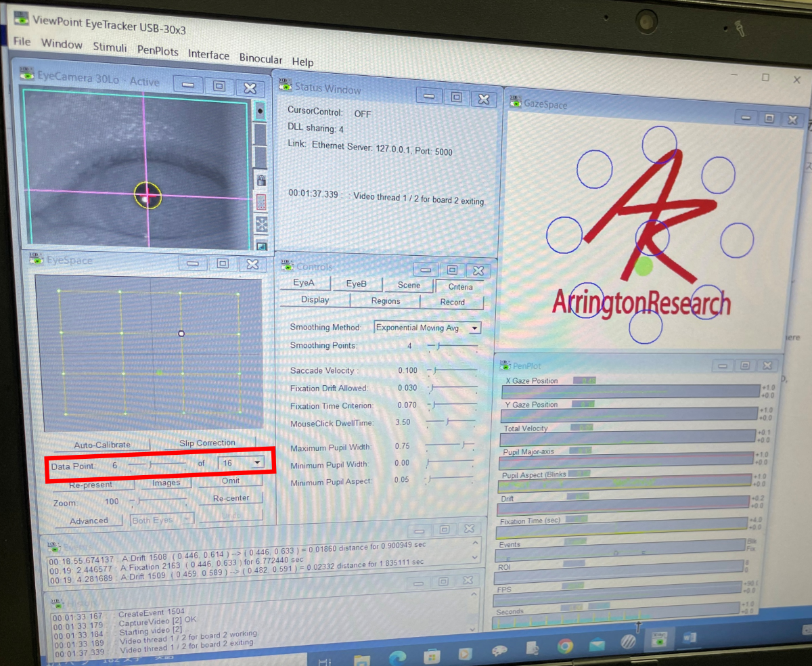Click the Images button in EyeSpace
The height and width of the screenshot is (666, 812).
[166, 483]
